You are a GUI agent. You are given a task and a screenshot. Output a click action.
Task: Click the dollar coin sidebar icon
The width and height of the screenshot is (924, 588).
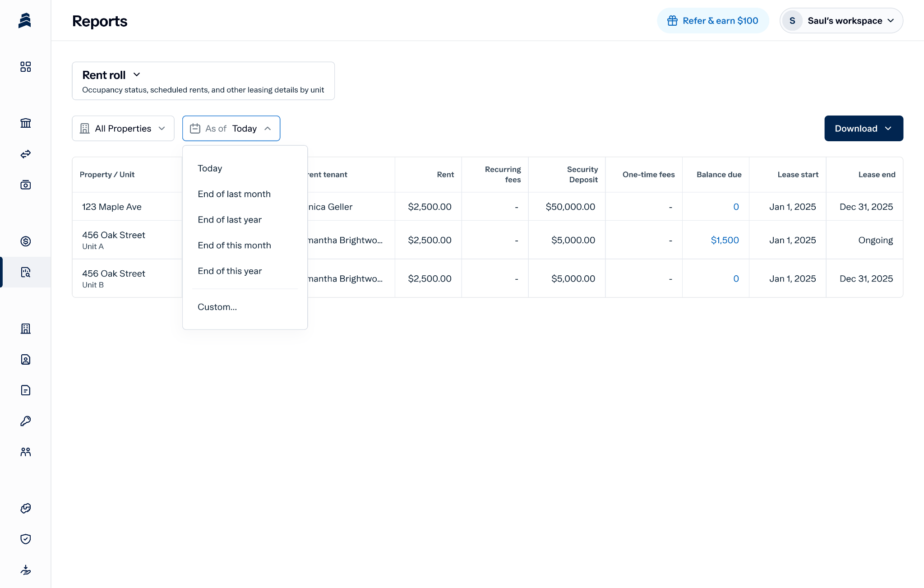coord(26,241)
